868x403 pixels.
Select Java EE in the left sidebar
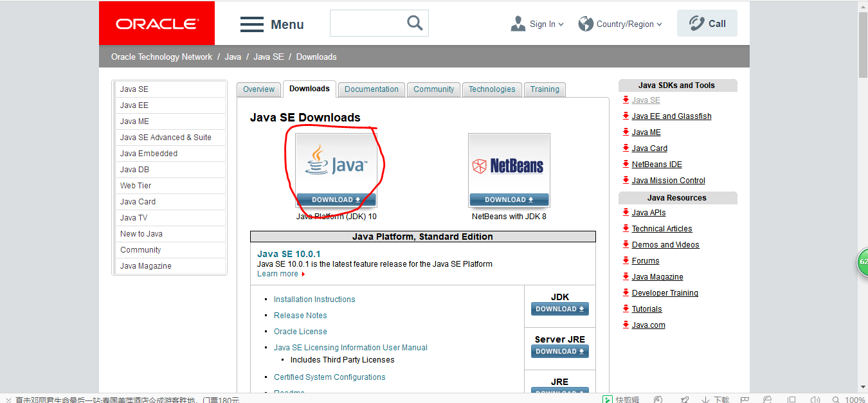170,105
